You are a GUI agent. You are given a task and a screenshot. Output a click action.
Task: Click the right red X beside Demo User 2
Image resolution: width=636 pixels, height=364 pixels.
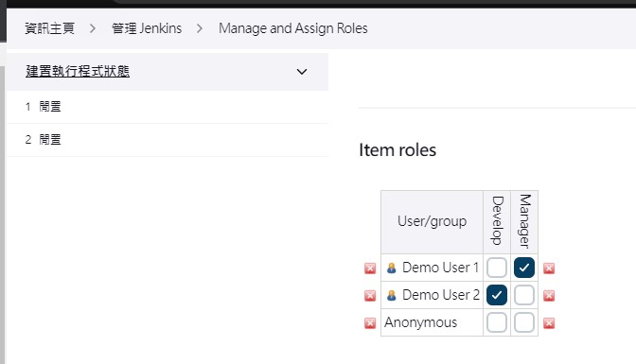549,296
